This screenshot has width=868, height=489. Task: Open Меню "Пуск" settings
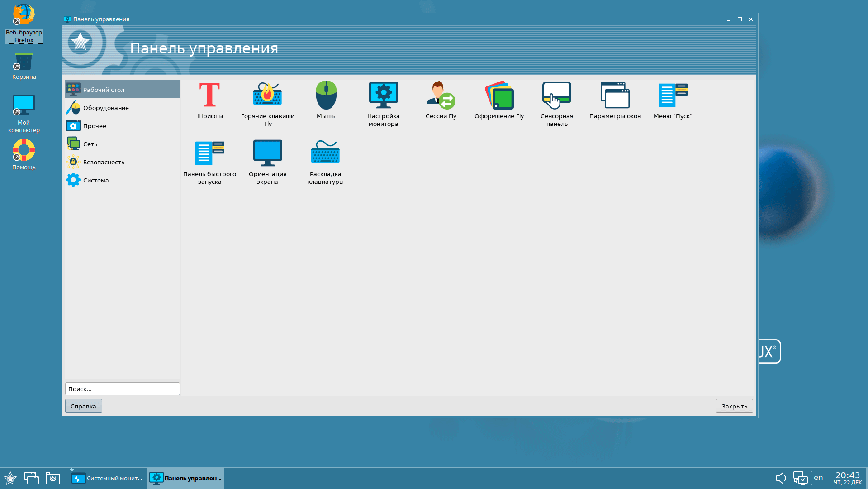[x=673, y=101]
